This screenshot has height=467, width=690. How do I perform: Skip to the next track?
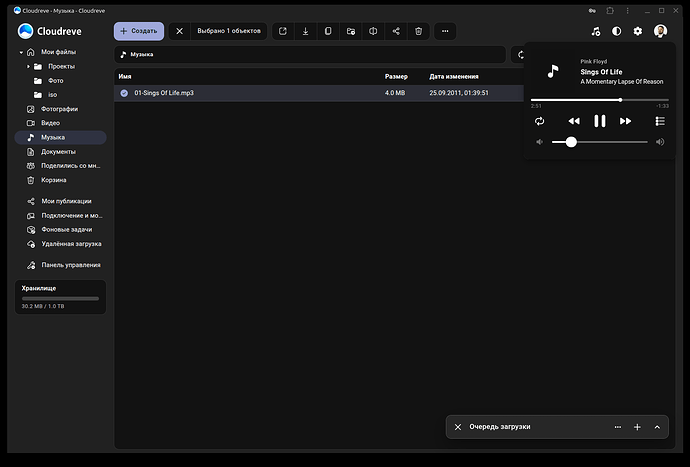(625, 121)
